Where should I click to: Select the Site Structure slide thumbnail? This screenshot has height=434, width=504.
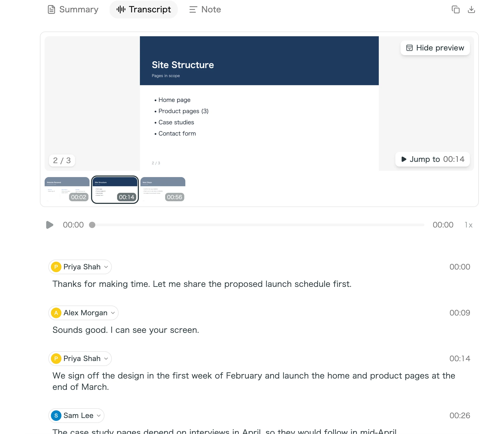click(x=115, y=189)
